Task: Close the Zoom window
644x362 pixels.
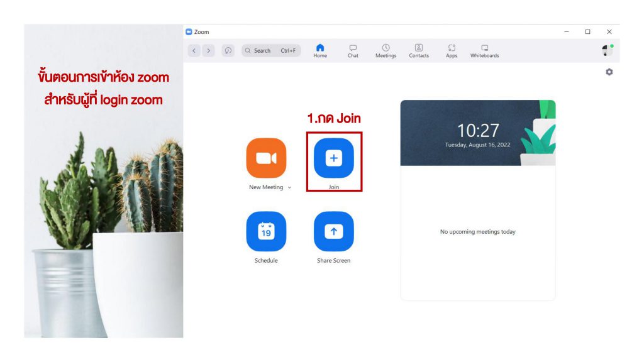Action: pos(609,31)
